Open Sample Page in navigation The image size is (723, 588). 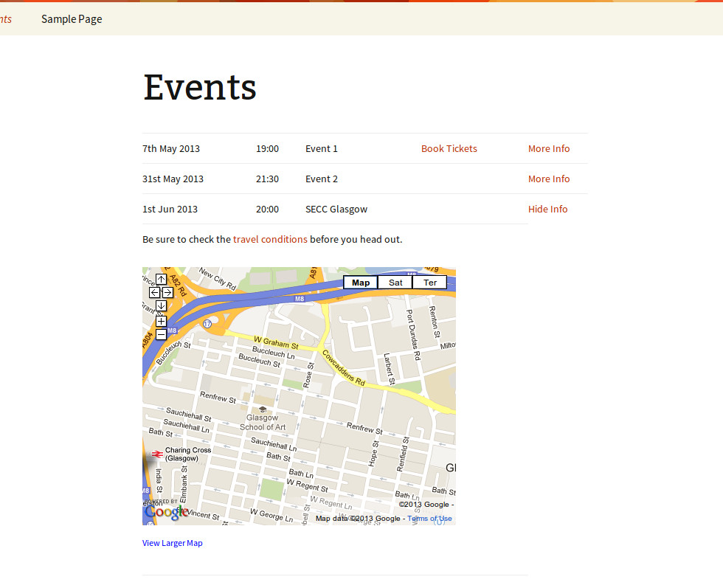[72, 19]
